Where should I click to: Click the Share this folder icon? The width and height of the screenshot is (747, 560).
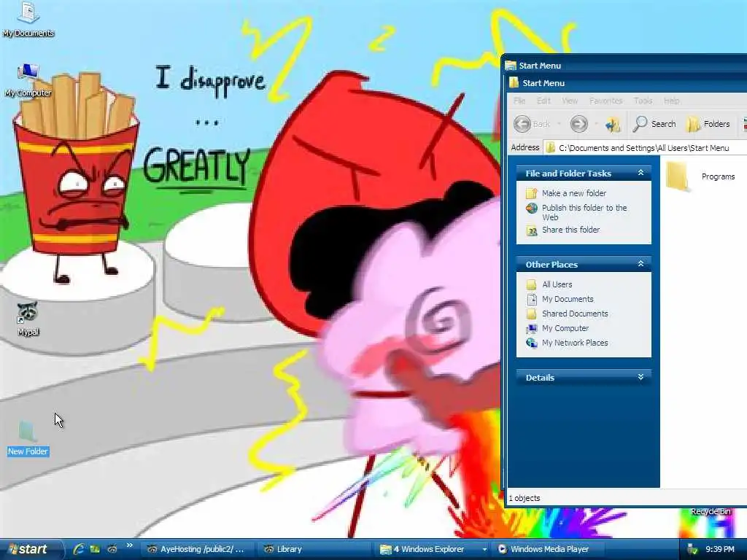(x=532, y=230)
